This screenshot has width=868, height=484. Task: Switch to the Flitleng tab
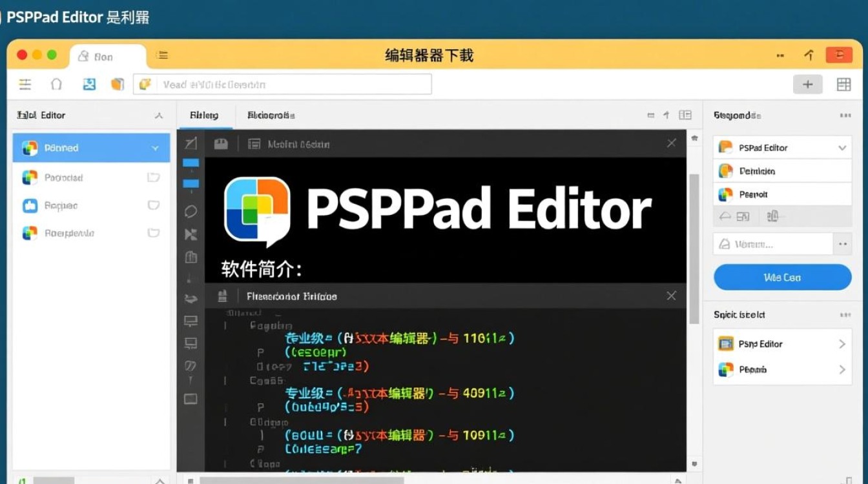204,115
